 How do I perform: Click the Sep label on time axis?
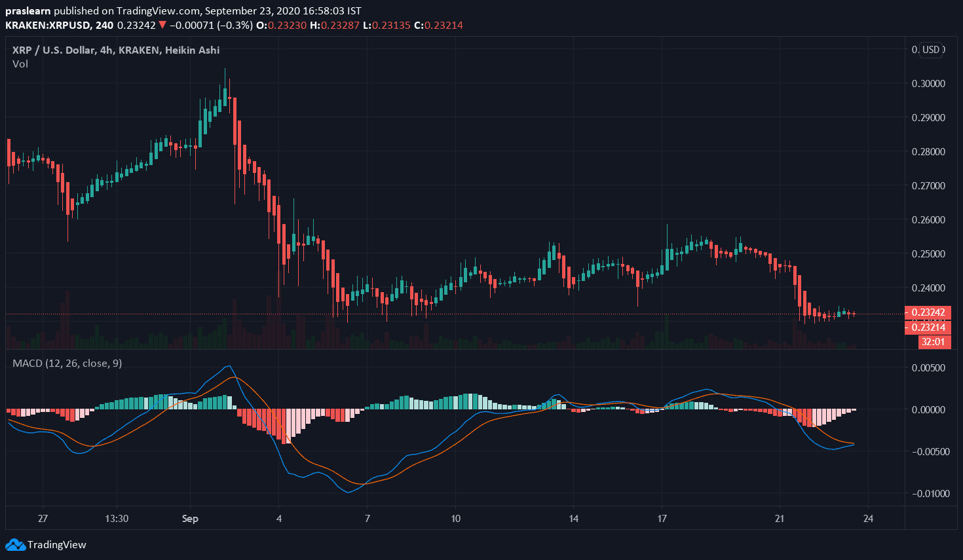pyautogui.click(x=190, y=519)
